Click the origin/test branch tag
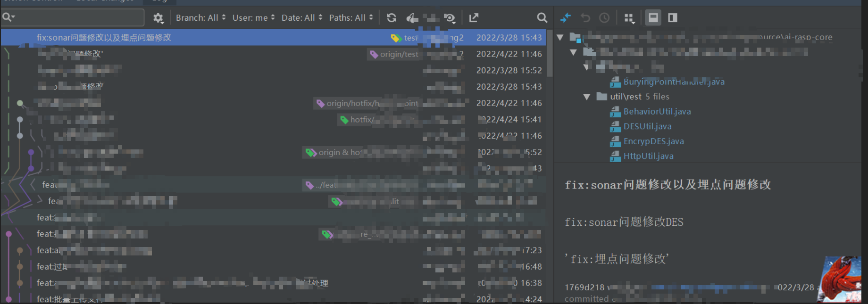The height and width of the screenshot is (304, 868). [x=394, y=54]
